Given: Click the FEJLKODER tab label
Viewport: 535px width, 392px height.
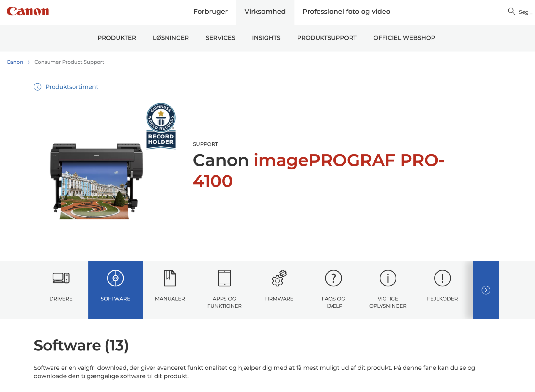Looking at the screenshot, I should (443, 299).
